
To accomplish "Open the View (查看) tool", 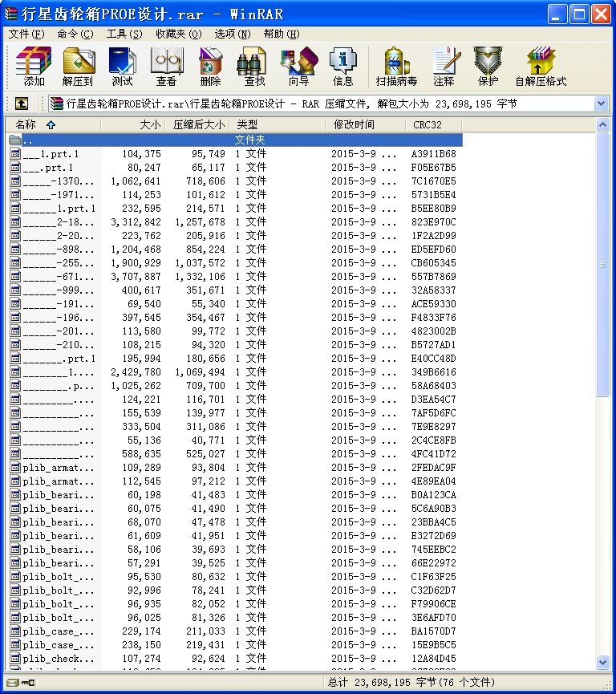I will pyautogui.click(x=166, y=67).
